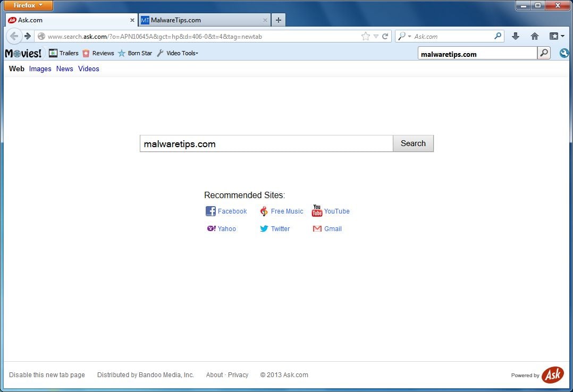The height and width of the screenshot is (392, 573).
Task: Minimize the Firefox window
Action: click(x=523, y=5)
